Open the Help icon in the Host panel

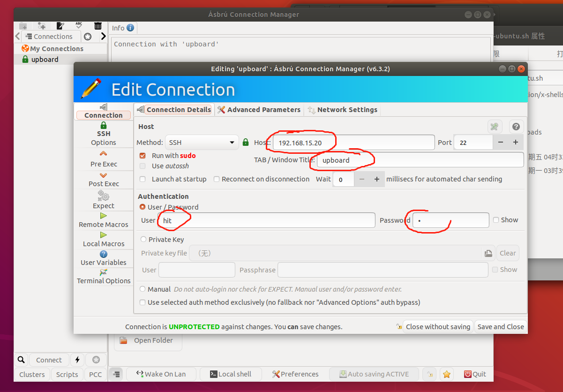pos(516,127)
